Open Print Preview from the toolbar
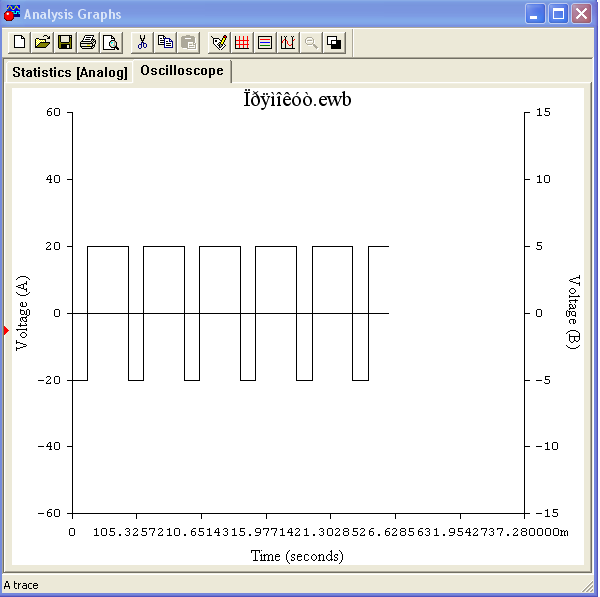The height and width of the screenshot is (597, 600). (x=111, y=42)
